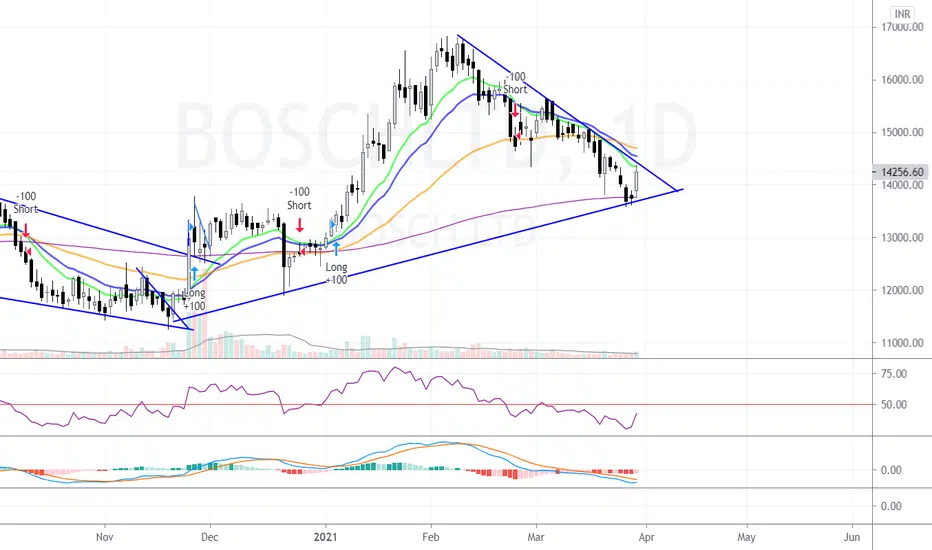
Task: Click the RSI 75.00 scale label
Action: pyautogui.click(x=894, y=373)
